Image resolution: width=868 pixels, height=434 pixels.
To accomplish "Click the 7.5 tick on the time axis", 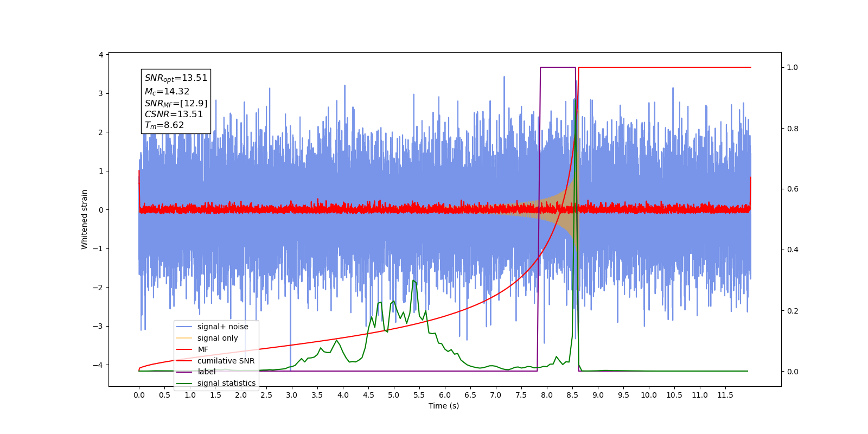I will 521,395.
